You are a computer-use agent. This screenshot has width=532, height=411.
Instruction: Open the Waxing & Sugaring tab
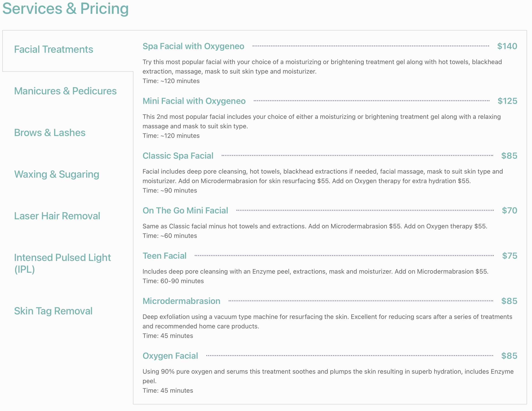[57, 174]
